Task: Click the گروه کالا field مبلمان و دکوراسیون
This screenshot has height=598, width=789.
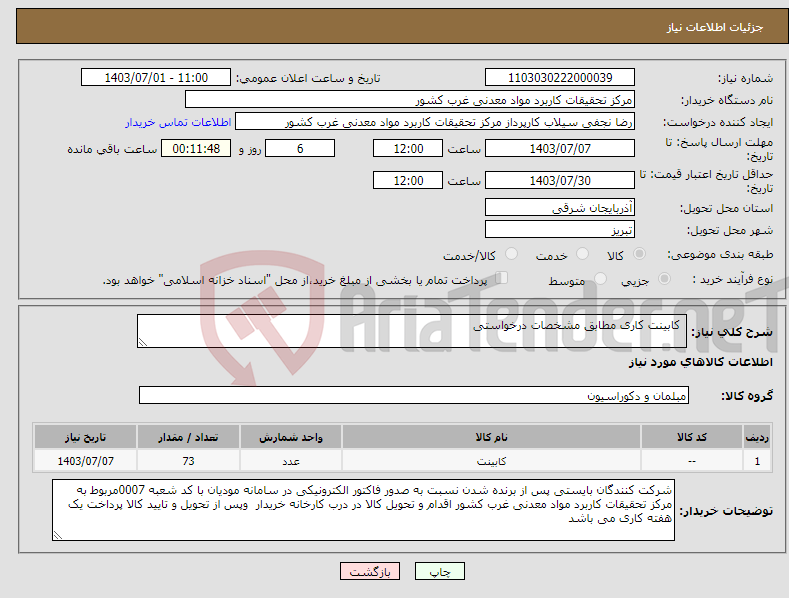Action: [x=414, y=396]
